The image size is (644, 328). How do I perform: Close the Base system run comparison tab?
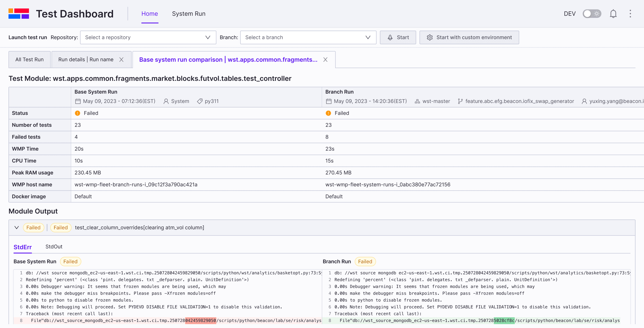tap(325, 60)
